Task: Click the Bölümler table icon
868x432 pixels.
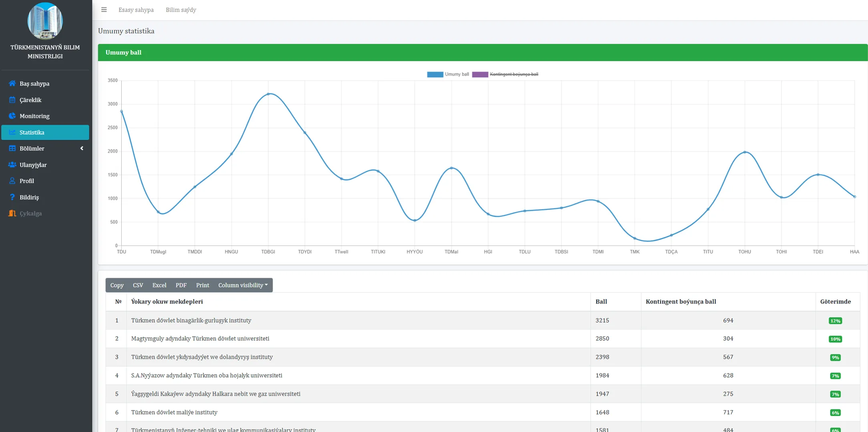Action: 12,148
